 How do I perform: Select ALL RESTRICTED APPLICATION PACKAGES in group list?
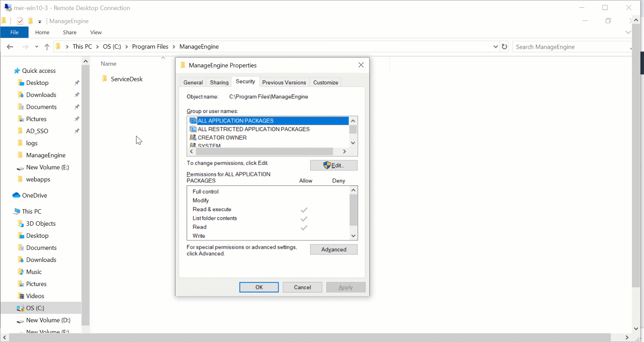(x=254, y=129)
